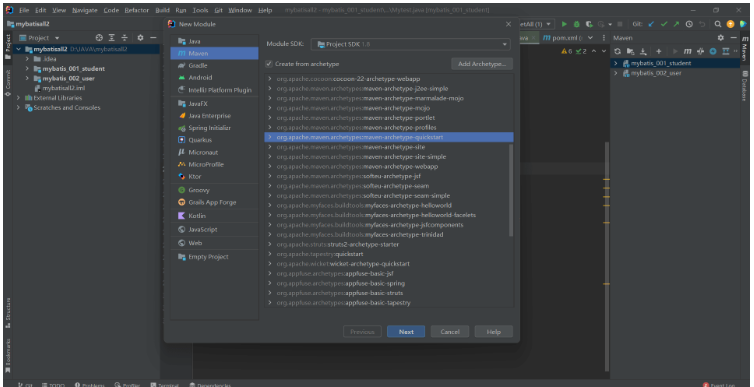Click the Project panel locate target icon
754x387 pixels.
point(99,37)
